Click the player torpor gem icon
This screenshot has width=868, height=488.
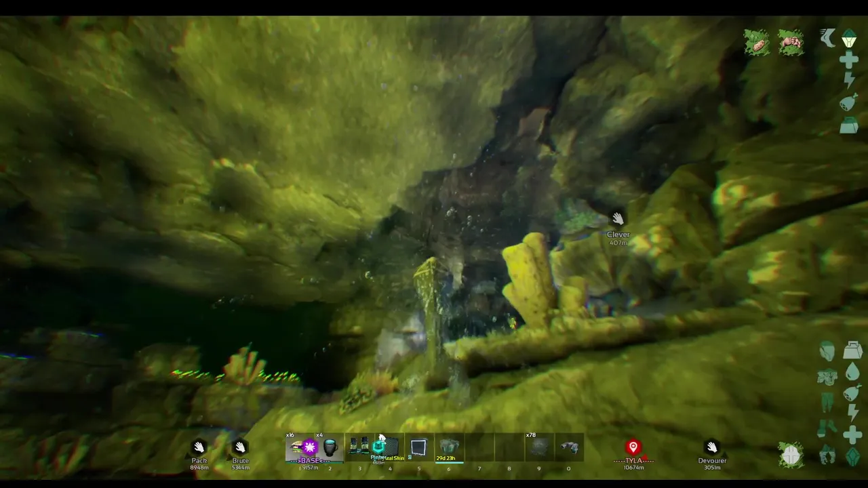click(852, 457)
